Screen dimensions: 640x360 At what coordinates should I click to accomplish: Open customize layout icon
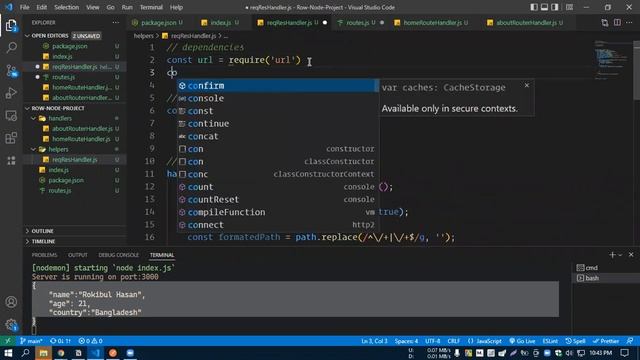(x=569, y=7)
